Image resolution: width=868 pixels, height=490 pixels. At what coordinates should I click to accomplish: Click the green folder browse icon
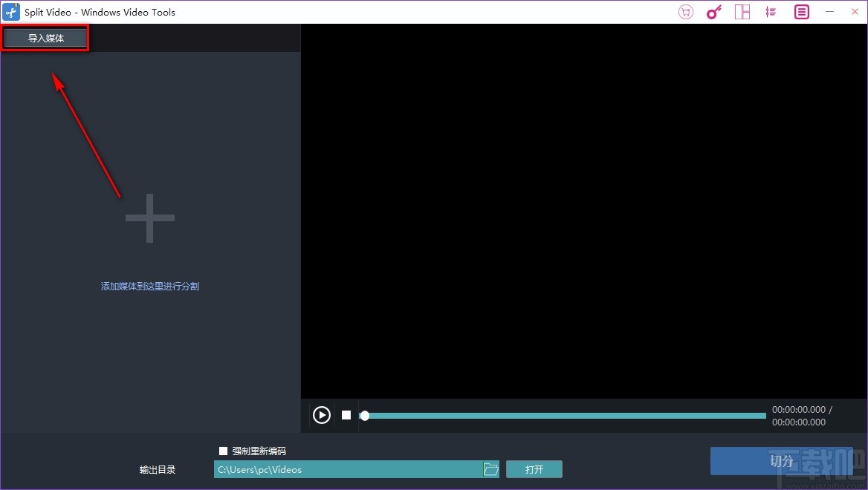tap(490, 468)
